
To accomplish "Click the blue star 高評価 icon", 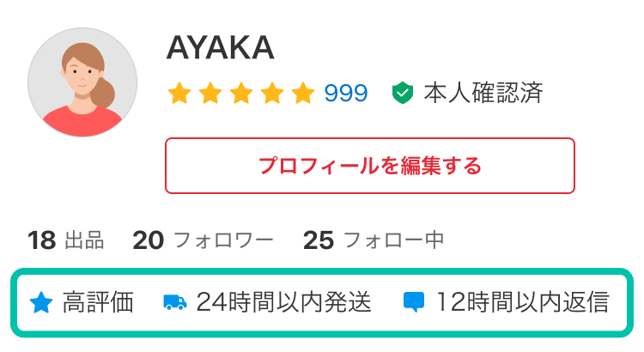I will pyautogui.click(x=41, y=302).
